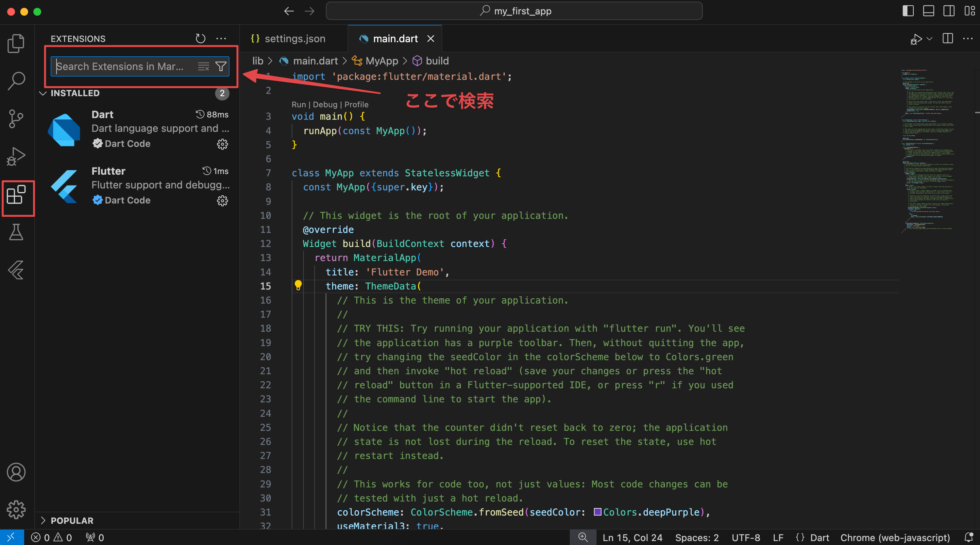The width and height of the screenshot is (980, 545).
Task: Click the deepPurple color swatch
Action: 597,512
